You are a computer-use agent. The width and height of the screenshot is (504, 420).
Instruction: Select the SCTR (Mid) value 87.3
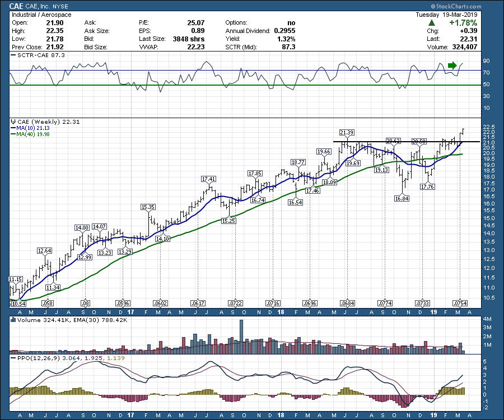(288, 47)
